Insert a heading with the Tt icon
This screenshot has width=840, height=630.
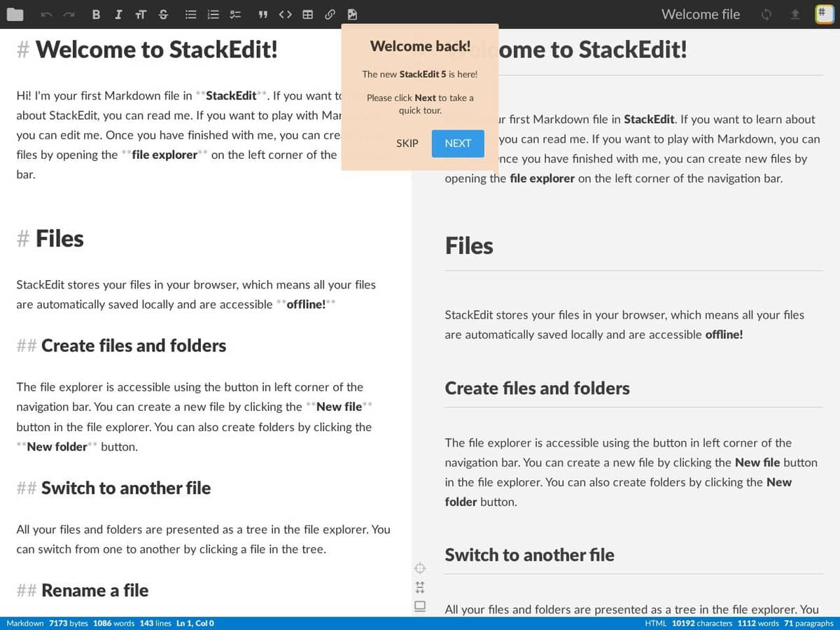point(141,14)
